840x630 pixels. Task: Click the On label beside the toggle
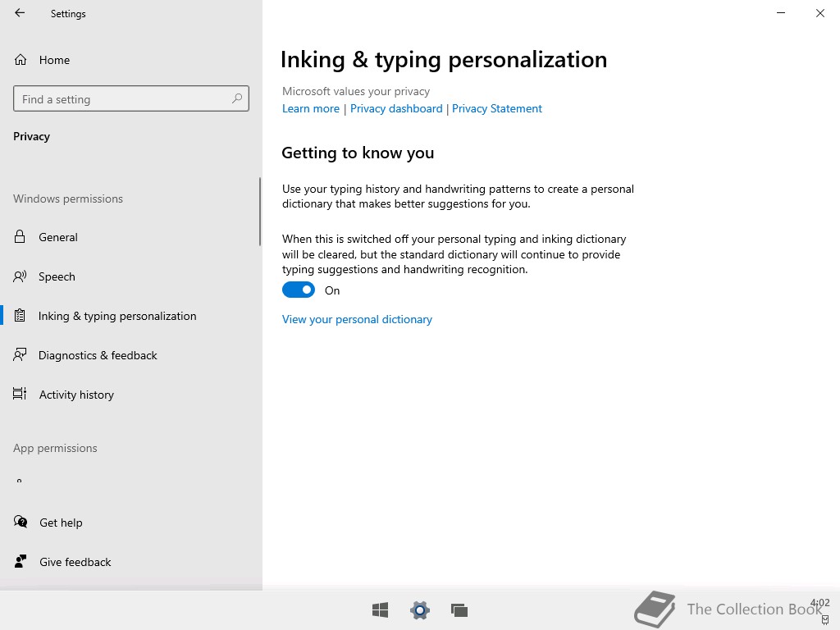pyautogui.click(x=332, y=290)
